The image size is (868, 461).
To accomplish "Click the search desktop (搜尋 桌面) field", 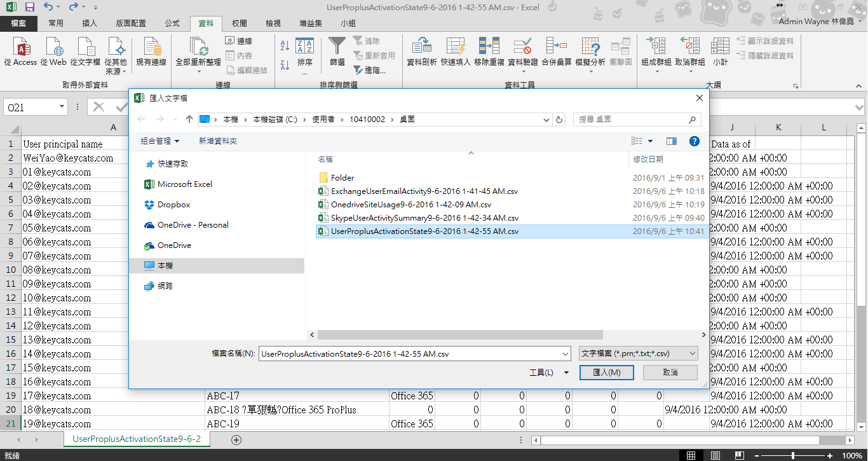I will point(637,119).
